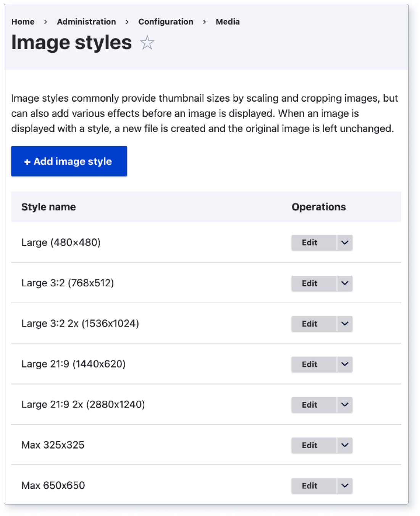
Task: Navigate to Administration via breadcrumb
Action: [x=86, y=22]
